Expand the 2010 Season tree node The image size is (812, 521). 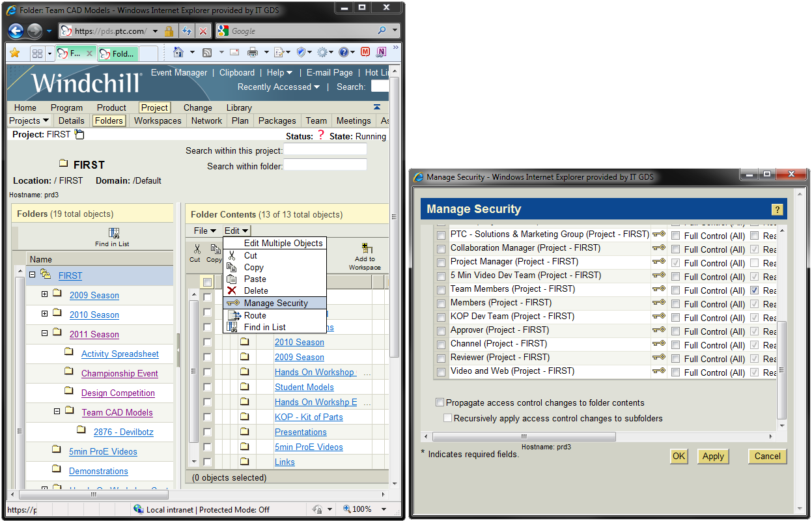[45, 314]
